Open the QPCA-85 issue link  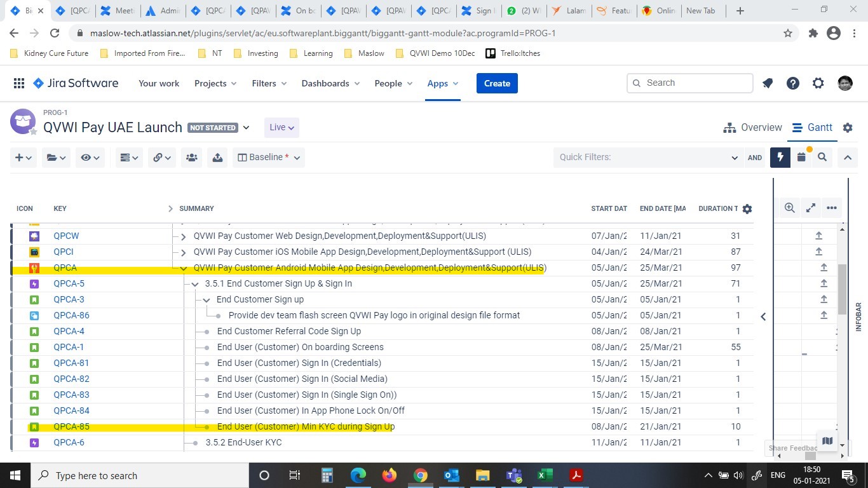[71, 426]
